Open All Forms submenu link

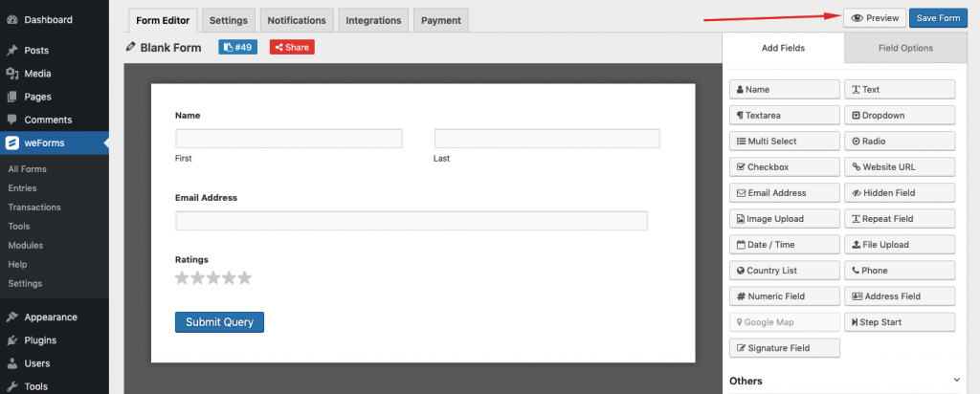tap(27, 169)
